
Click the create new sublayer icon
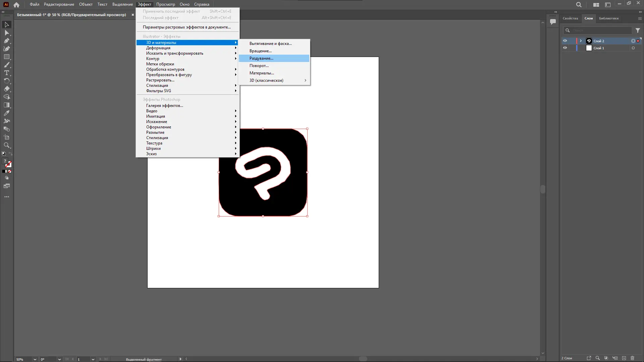(615, 358)
